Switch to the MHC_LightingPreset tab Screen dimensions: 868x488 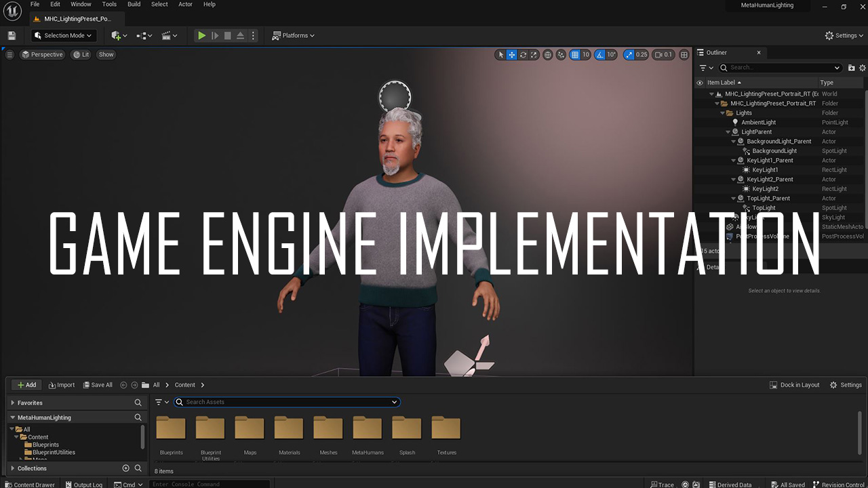(76, 19)
